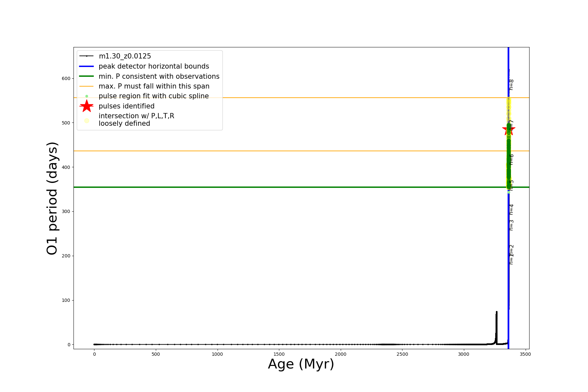Click the 2000 tick label on x-axis
Viewport: 588px width, 392px height.
click(340, 354)
